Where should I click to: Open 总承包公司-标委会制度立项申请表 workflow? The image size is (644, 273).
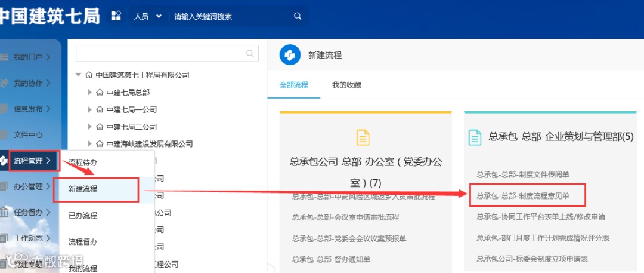click(532, 259)
